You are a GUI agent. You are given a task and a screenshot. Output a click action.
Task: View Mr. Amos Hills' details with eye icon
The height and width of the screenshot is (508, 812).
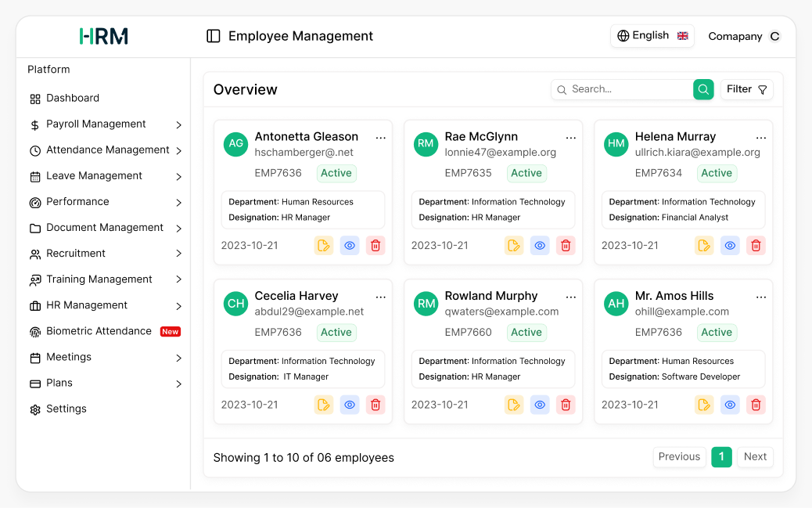tap(730, 405)
